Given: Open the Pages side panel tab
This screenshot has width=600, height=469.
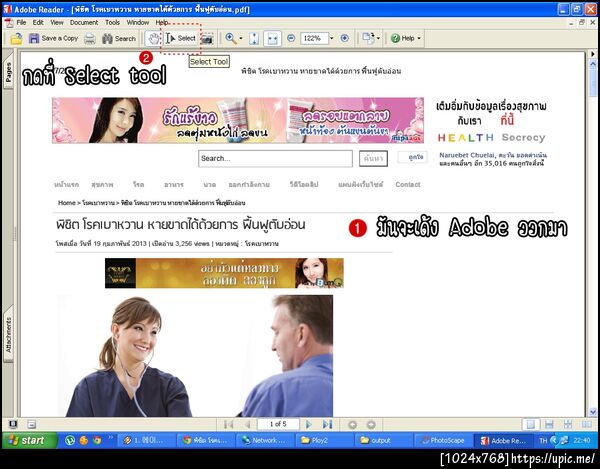Looking at the screenshot, I should point(8,72).
